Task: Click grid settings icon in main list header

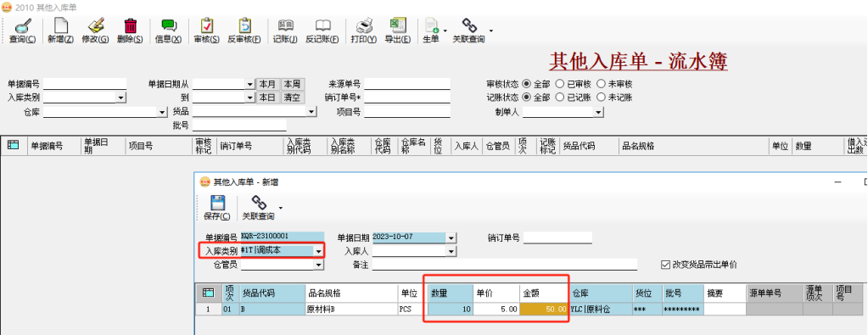Action: pyautogui.click(x=13, y=145)
